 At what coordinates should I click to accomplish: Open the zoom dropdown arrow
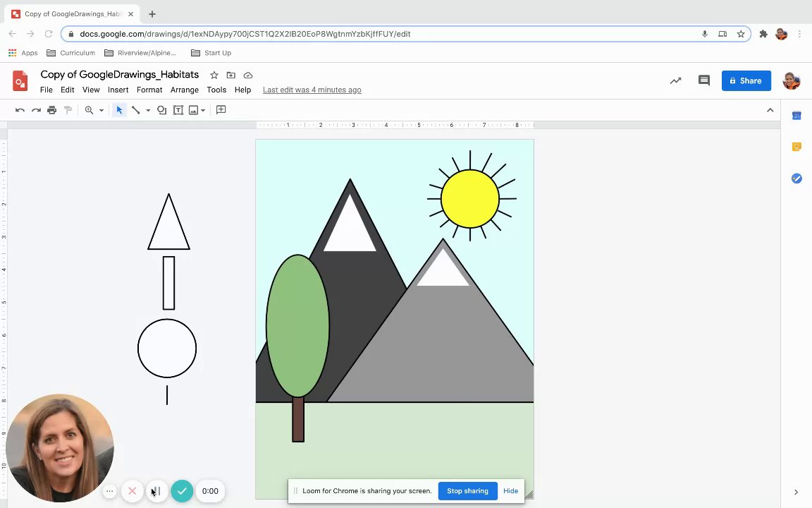[101, 110]
